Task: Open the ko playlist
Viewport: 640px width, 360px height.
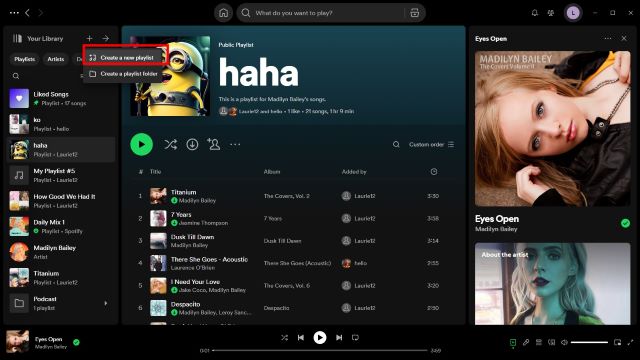Action: pos(61,124)
